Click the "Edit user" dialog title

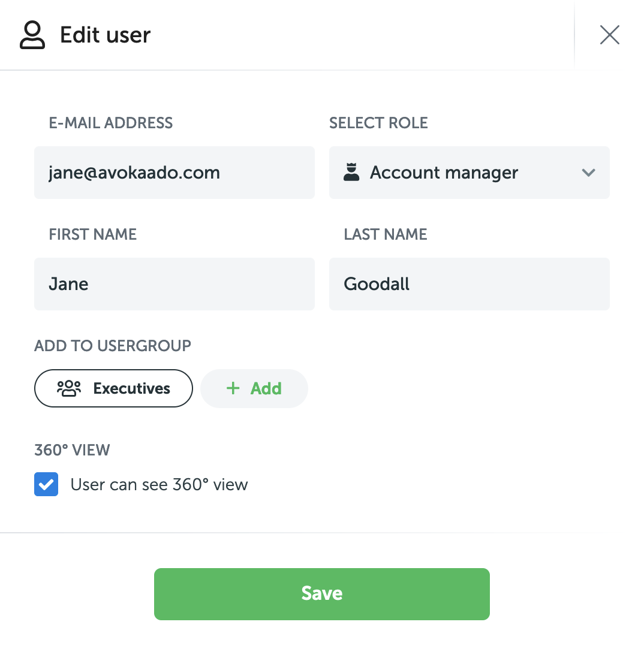106,35
